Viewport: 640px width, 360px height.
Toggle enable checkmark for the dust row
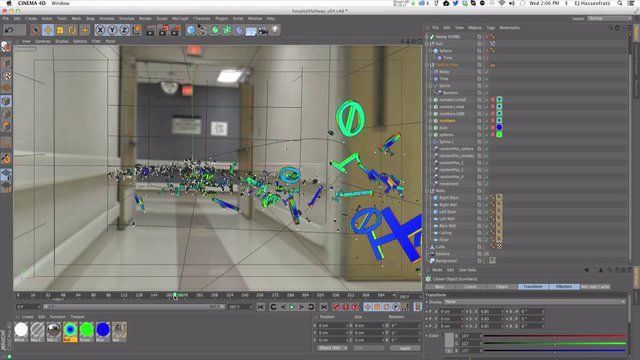486,128
